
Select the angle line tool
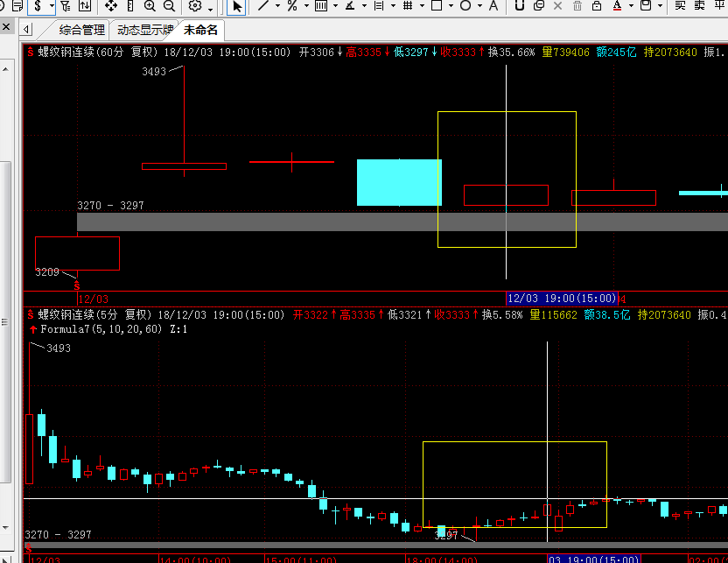350,5
